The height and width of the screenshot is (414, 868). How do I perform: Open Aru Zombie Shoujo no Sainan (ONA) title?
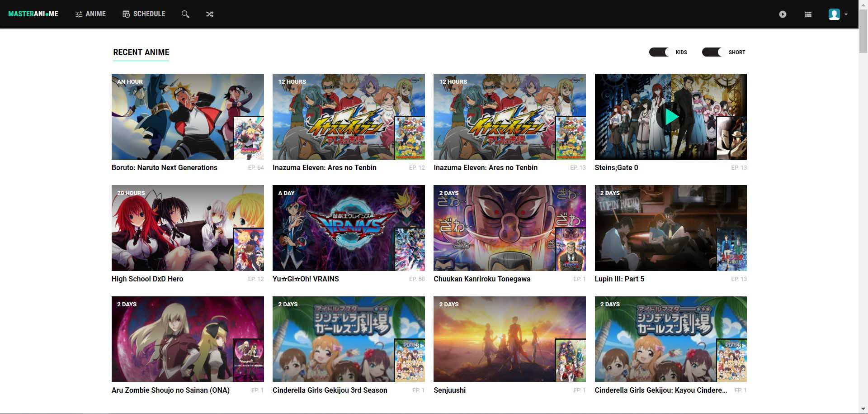tap(170, 390)
